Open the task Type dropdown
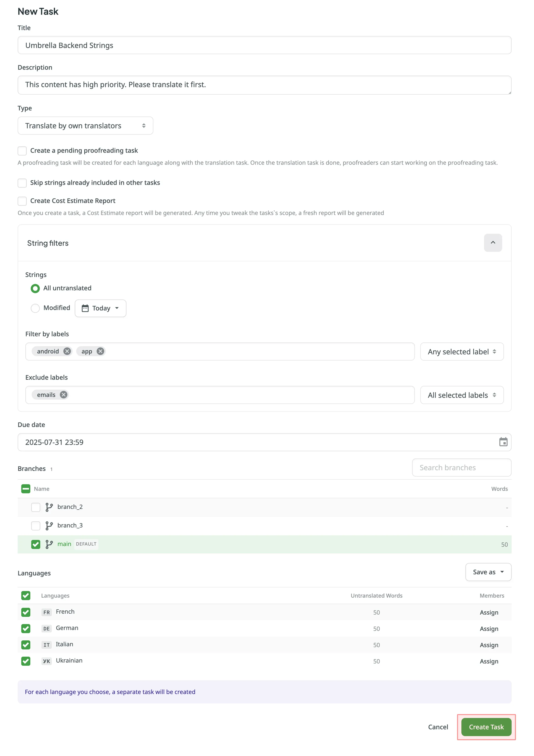Screen dimensions: 534x756 pyautogui.click(x=85, y=125)
